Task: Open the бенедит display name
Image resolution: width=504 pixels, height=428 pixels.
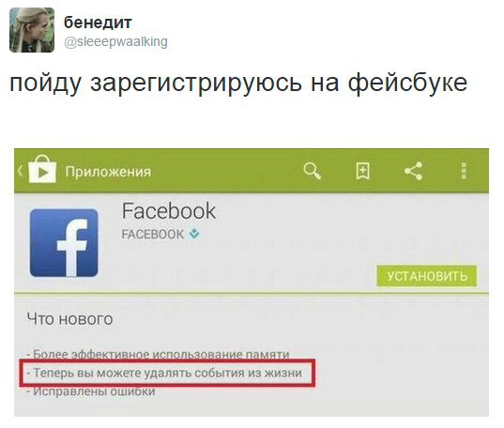Action: (x=98, y=23)
